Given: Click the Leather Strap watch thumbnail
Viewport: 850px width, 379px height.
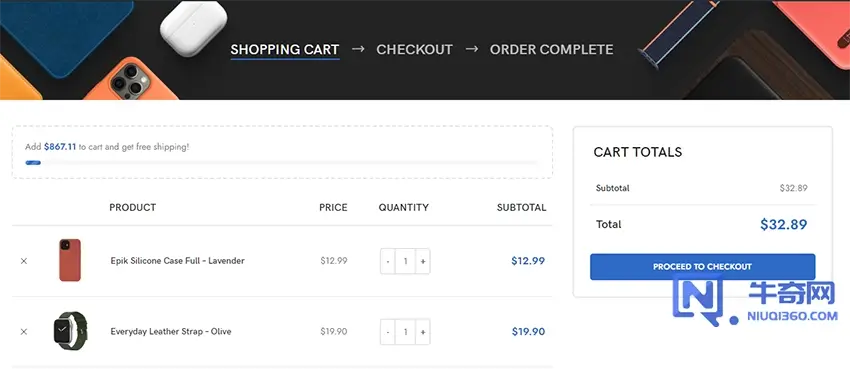Looking at the screenshot, I should click(70, 330).
